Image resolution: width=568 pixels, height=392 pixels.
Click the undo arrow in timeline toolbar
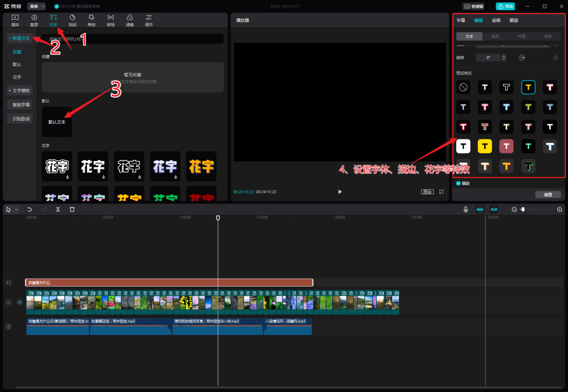click(30, 209)
